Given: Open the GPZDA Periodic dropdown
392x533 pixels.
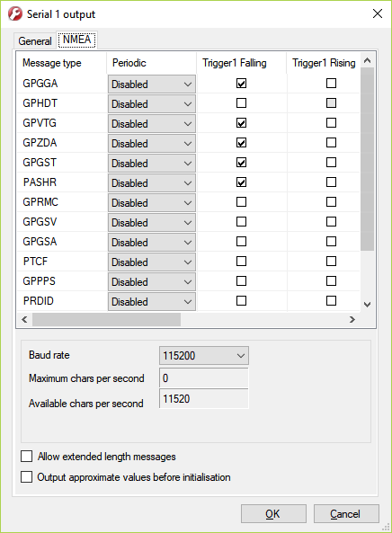Looking at the screenshot, I should (152, 143).
